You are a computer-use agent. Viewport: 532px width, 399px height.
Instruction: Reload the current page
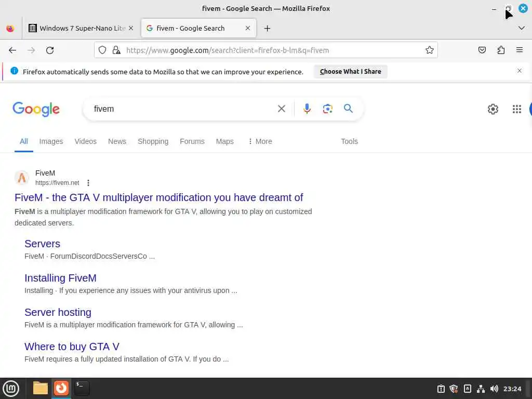click(50, 50)
